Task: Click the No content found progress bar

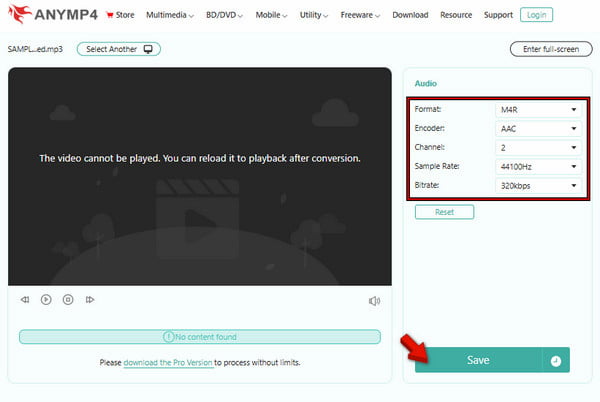Action: click(x=200, y=337)
